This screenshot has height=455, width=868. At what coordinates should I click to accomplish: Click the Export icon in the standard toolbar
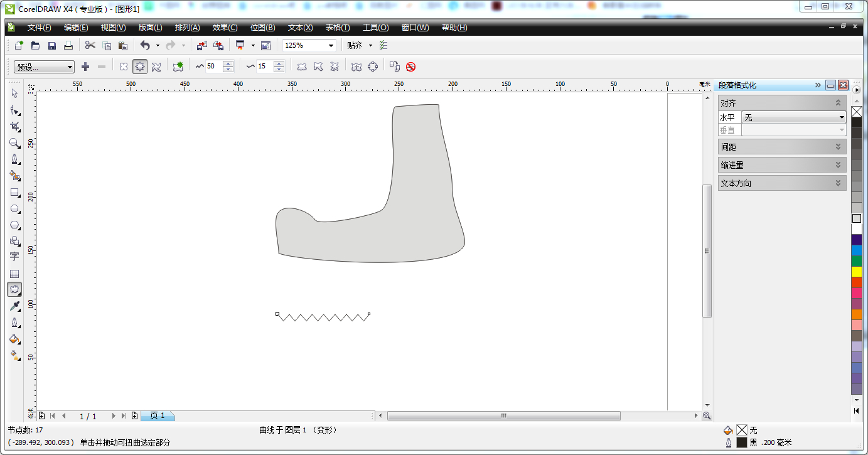point(218,45)
